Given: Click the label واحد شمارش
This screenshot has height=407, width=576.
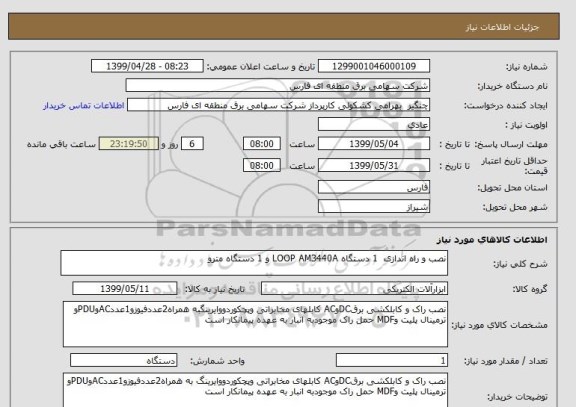Looking at the screenshot, I should pos(217,361).
